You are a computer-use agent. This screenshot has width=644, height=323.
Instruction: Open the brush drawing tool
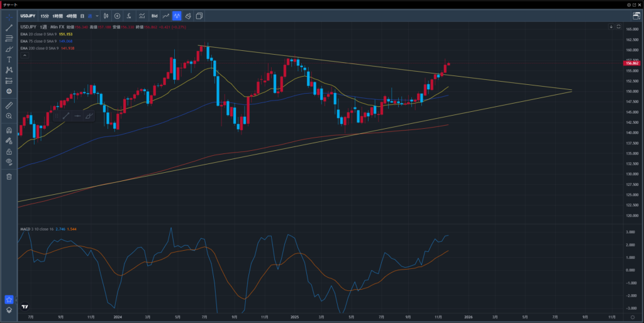pyautogui.click(x=9, y=48)
